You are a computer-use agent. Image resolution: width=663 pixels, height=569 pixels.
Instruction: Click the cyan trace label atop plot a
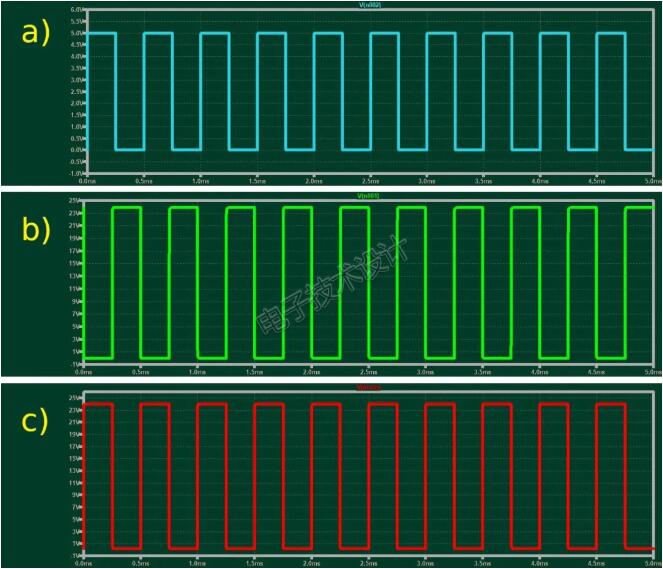370,5
